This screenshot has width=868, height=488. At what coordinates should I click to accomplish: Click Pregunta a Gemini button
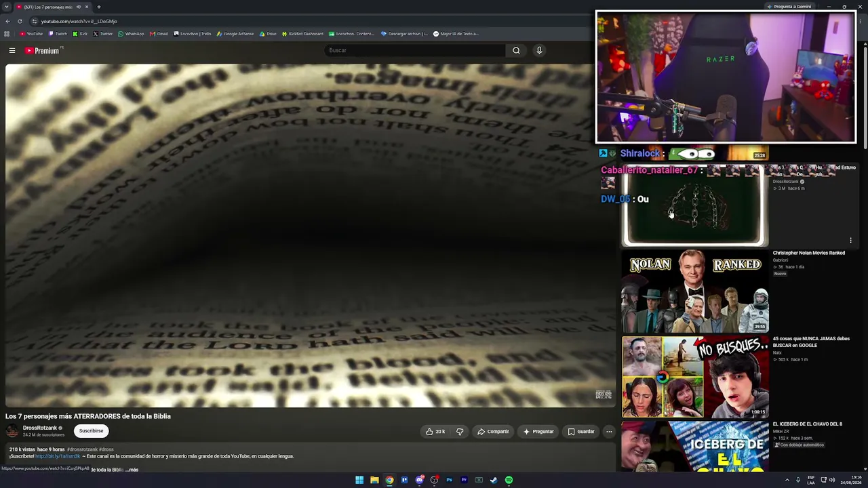tap(789, 7)
